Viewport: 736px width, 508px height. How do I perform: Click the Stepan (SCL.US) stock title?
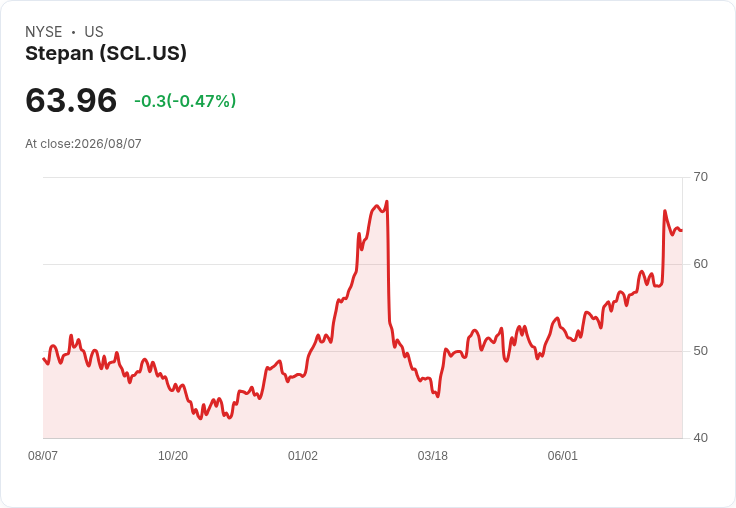pyautogui.click(x=106, y=53)
